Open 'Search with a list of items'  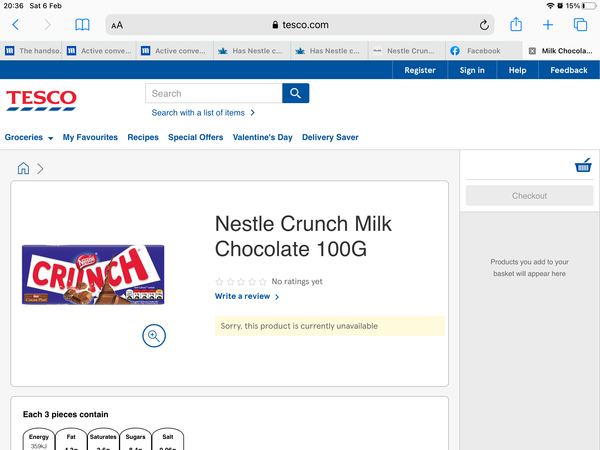pyautogui.click(x=203, y=113)
